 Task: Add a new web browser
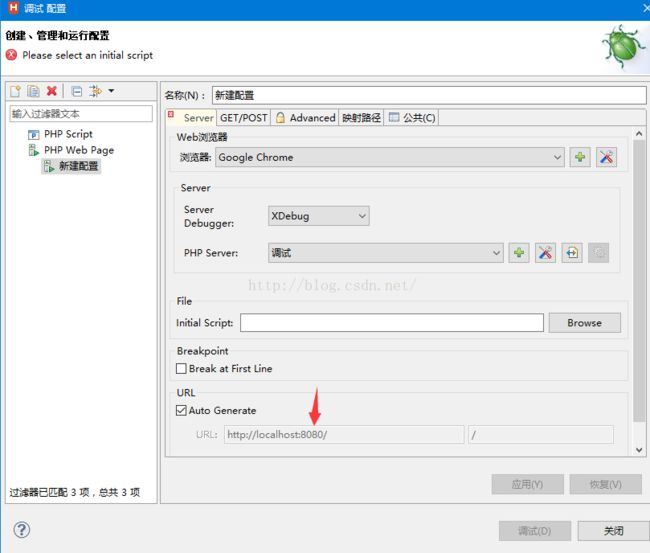[x=580, y=157]
